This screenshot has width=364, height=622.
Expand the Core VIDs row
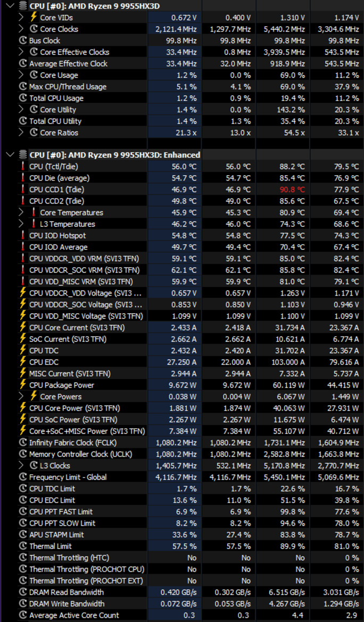click(21, 18)
